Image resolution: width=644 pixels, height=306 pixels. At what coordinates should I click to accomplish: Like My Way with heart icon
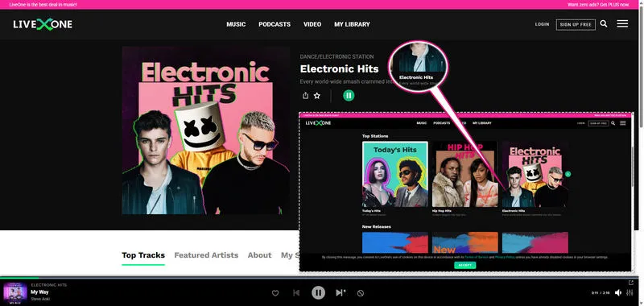(x=275, y=293)
